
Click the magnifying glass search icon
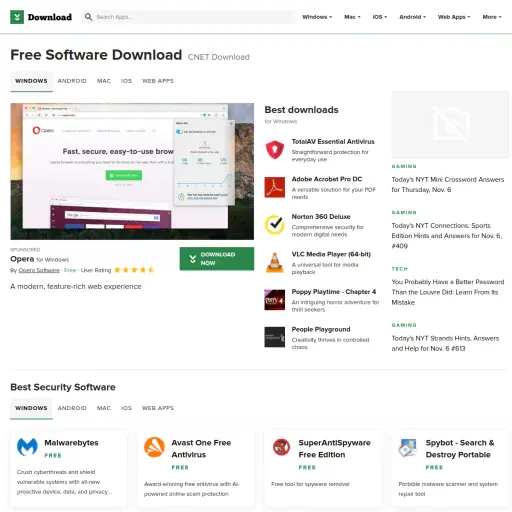[x=88, y=17]
